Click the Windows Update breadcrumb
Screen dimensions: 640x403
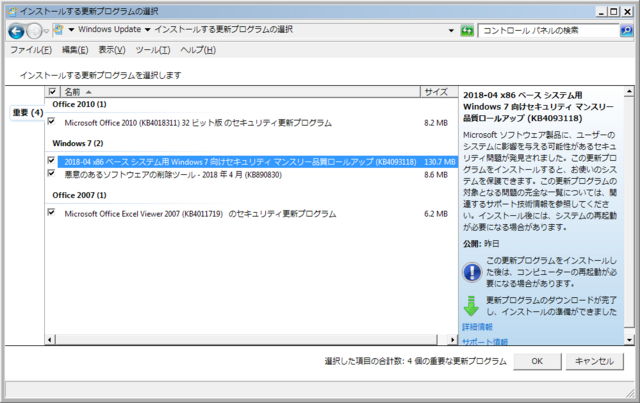click(109, 29)
